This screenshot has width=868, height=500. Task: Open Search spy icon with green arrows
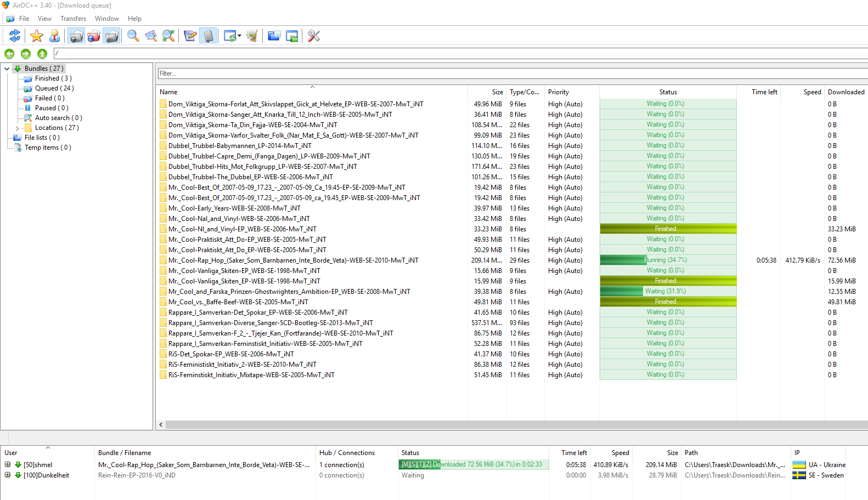coord(168,36)
